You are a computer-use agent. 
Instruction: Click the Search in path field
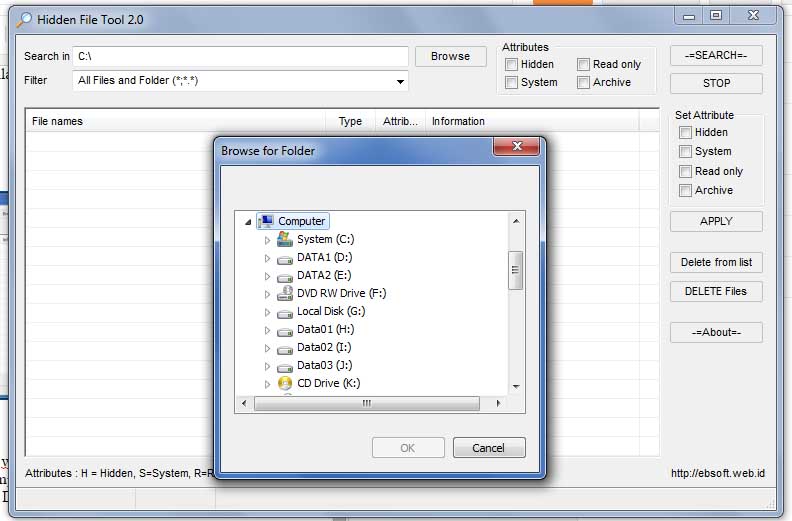(240, 56)
